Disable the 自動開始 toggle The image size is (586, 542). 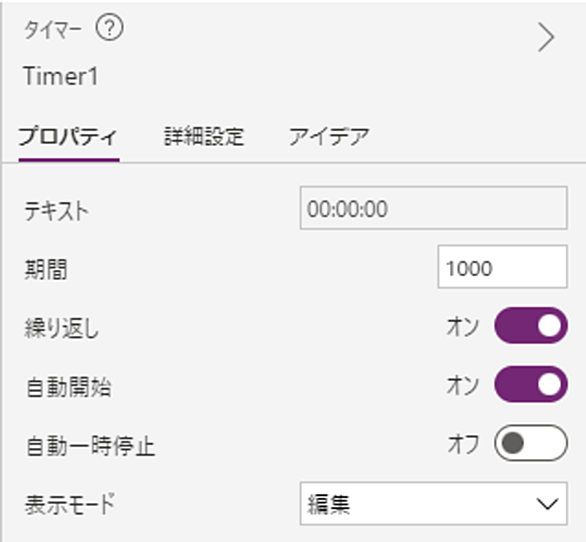pyautogui.click(x=531, y=384)
